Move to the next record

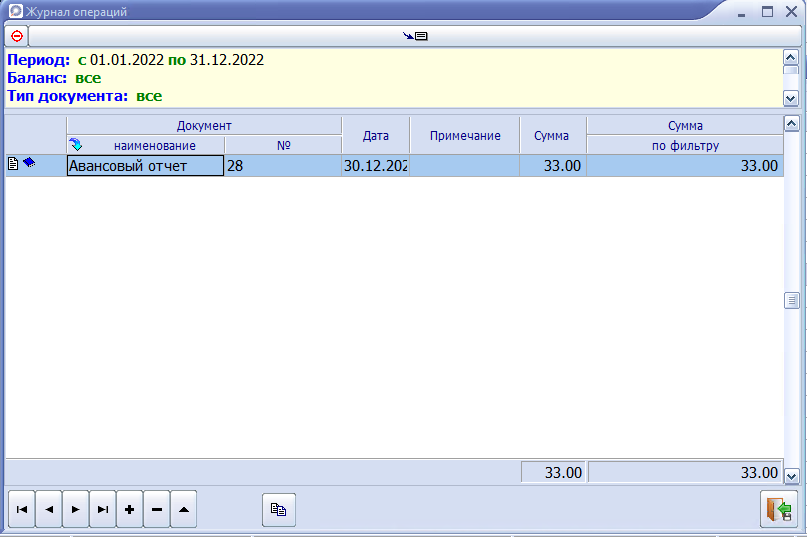point(76,509)
